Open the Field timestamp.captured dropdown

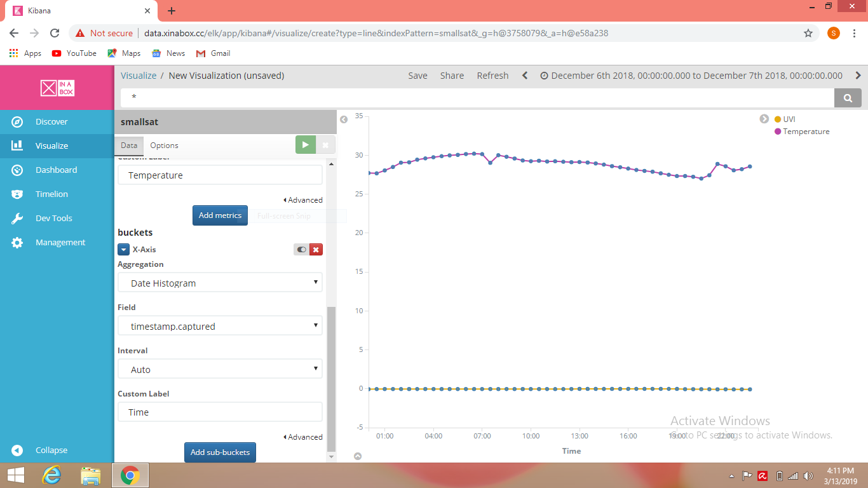220,326
